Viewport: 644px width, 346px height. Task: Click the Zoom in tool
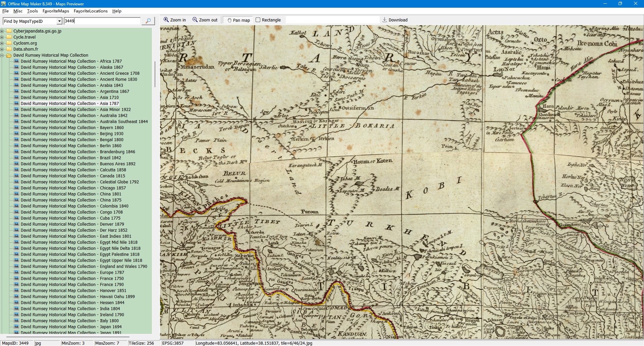pos(174,20)
